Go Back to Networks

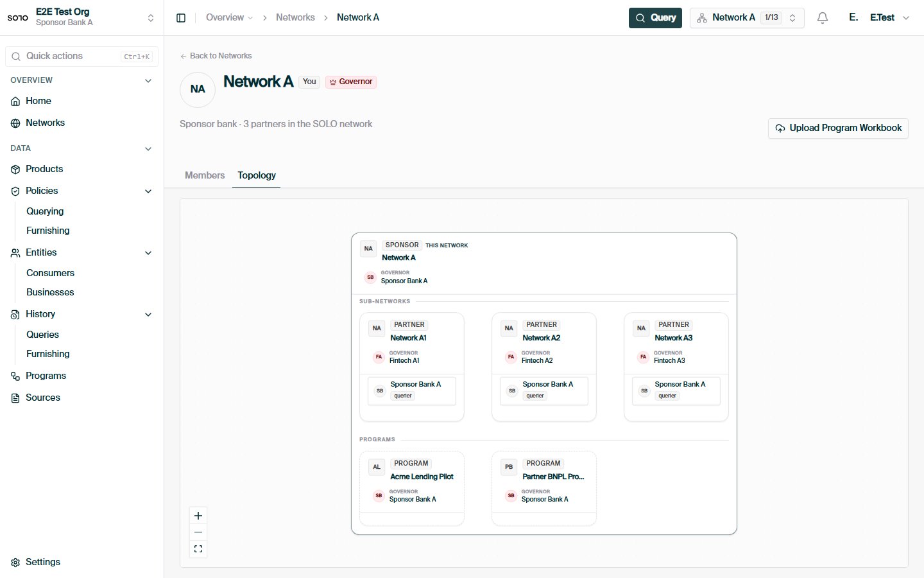click(216, 56)
